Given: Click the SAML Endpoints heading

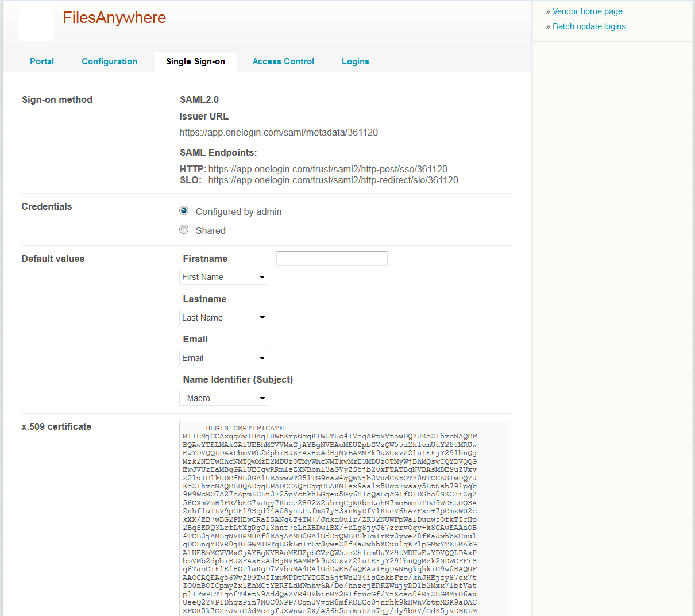Looking at the screenshot, I should [218, 153].
